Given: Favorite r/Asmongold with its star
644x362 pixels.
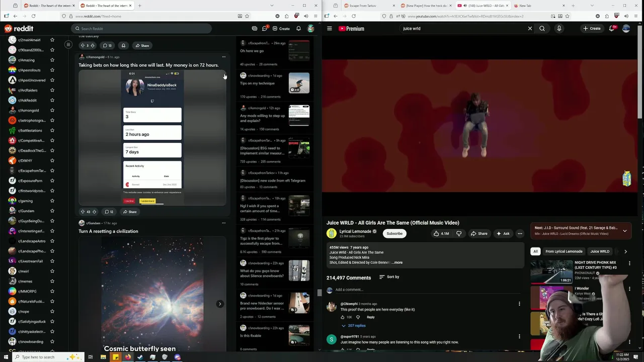Looking at the screenshot, I should tap(52, 111).
